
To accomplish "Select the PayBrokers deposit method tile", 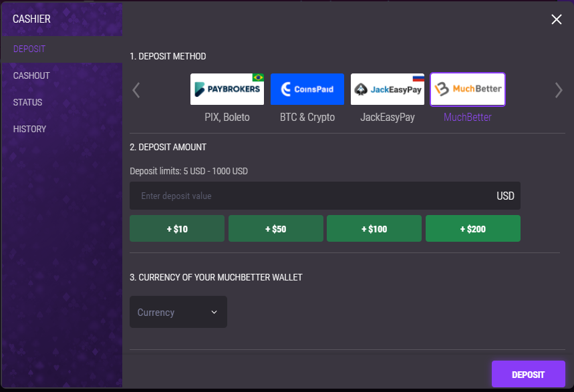I will click(x=227, y=89).
